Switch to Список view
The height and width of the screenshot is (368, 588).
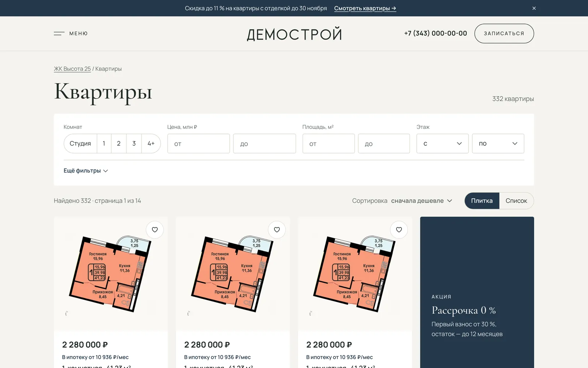pos(516,201)
